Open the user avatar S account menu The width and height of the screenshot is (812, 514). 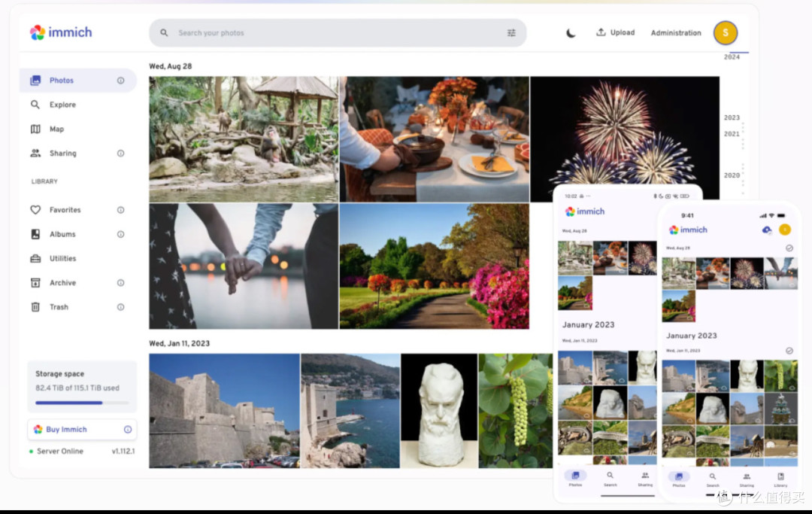pyautogui.click(x=726, y=32)
